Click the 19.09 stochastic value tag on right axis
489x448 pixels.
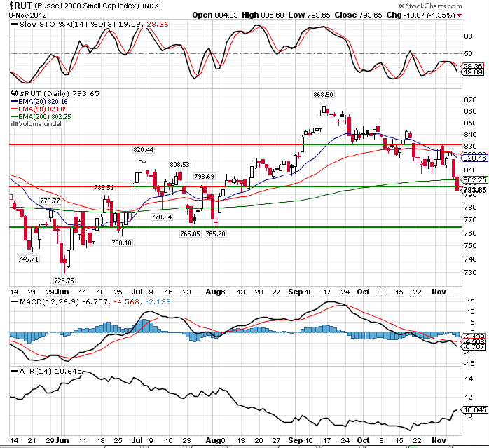point(473,72)
